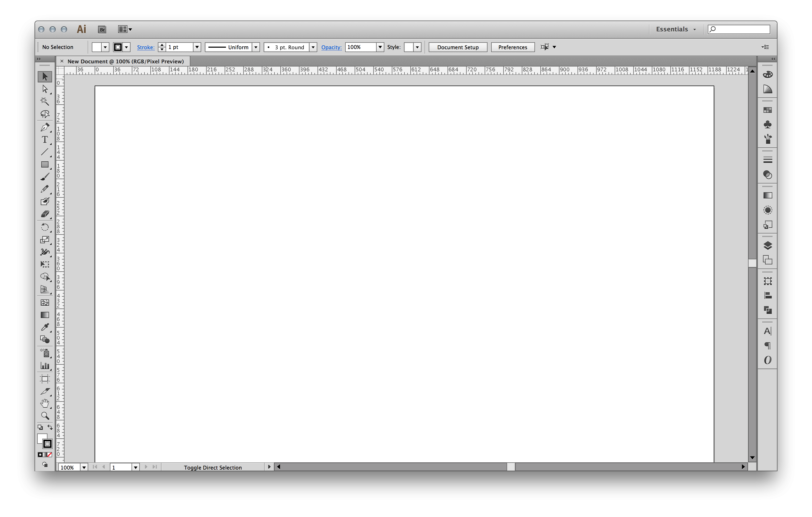812x517 pixels.
Task: Set paint to None (red slash)
Action: 50,455
